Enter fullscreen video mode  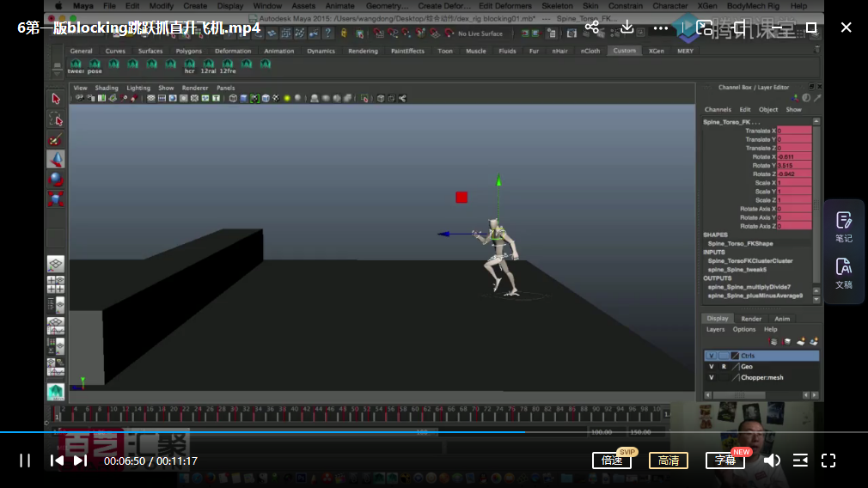pos(828,461)
